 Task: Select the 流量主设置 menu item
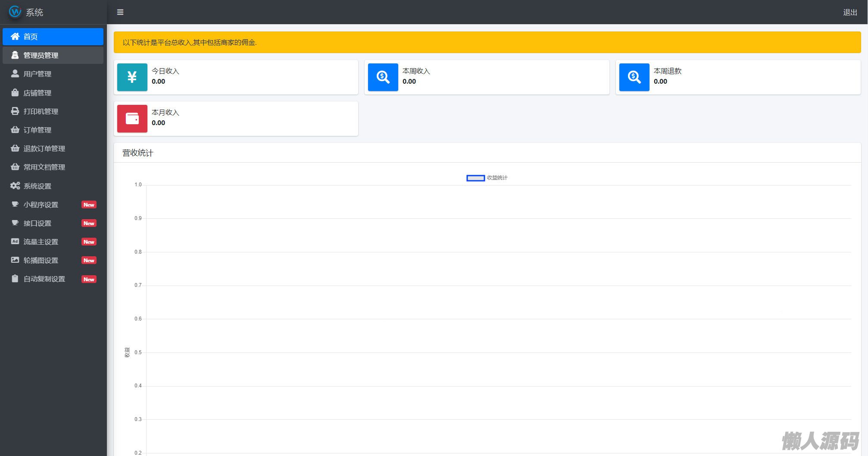[x=41, y=242]
